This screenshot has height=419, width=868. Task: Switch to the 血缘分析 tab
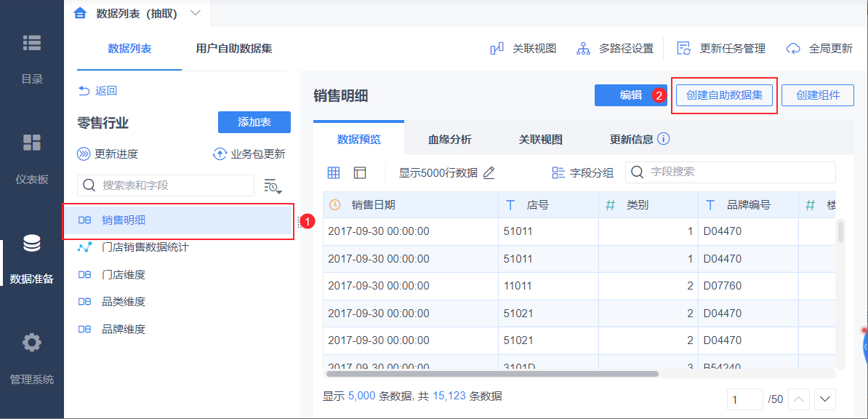click(449, 139)
